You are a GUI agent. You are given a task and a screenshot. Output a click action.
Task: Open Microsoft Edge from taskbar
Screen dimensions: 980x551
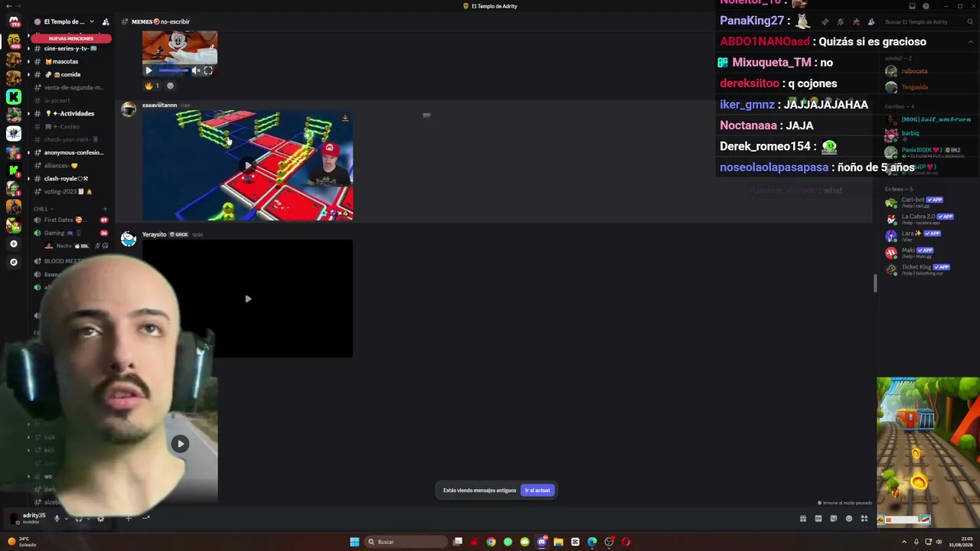592,542
